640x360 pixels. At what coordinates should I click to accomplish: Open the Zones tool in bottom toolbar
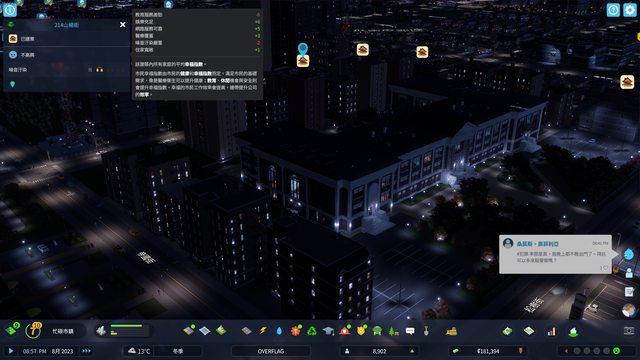point(189,330)
